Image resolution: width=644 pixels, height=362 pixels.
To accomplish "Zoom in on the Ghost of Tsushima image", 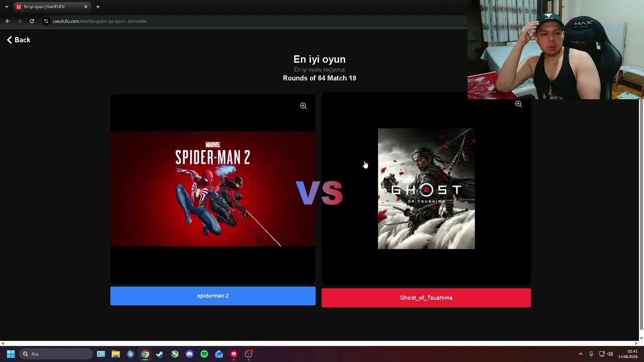I will pyautogui.click(x=518, y=104).
